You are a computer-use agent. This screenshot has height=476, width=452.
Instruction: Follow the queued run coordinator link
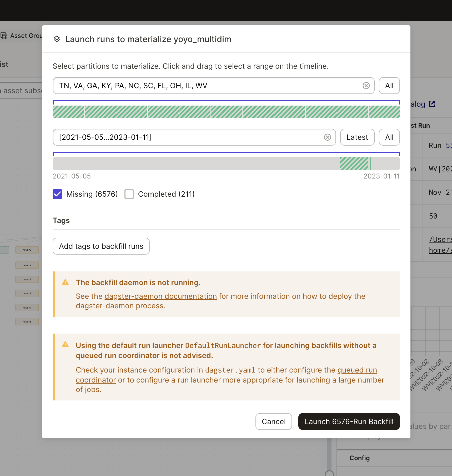tap(357, 370)
